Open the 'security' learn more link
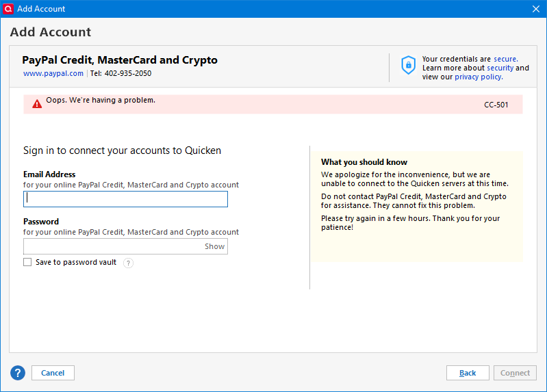 500,68
